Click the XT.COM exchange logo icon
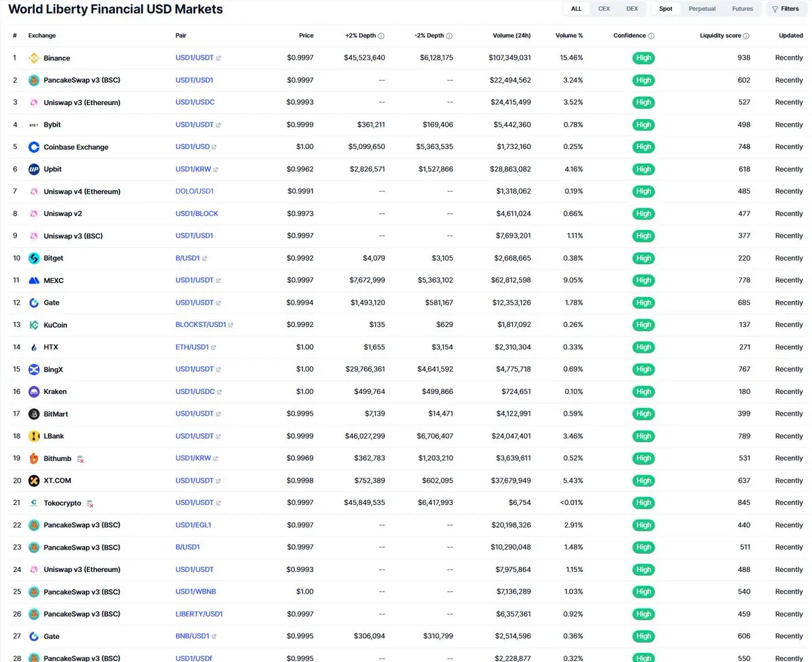The height and width of the screenshot is (662, 812). tap(34, 481)
